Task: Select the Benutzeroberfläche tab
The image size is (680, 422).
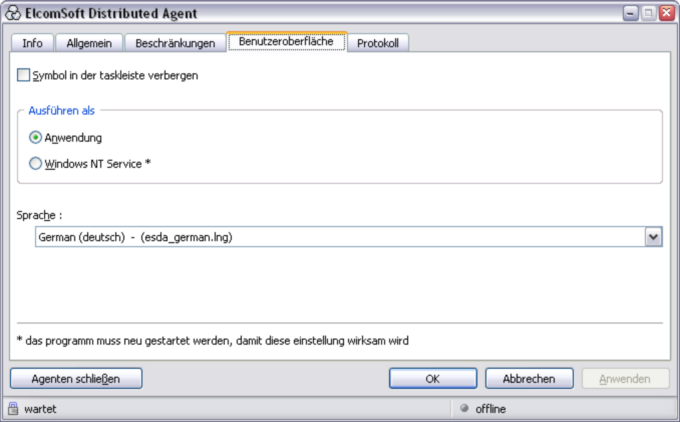Action: (x=286, y=42)
